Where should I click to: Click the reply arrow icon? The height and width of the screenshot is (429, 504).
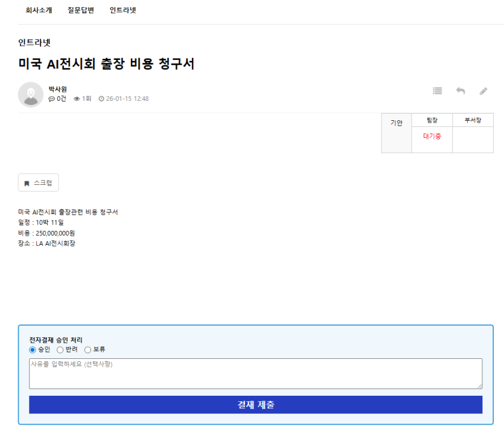tap(461, 91)
